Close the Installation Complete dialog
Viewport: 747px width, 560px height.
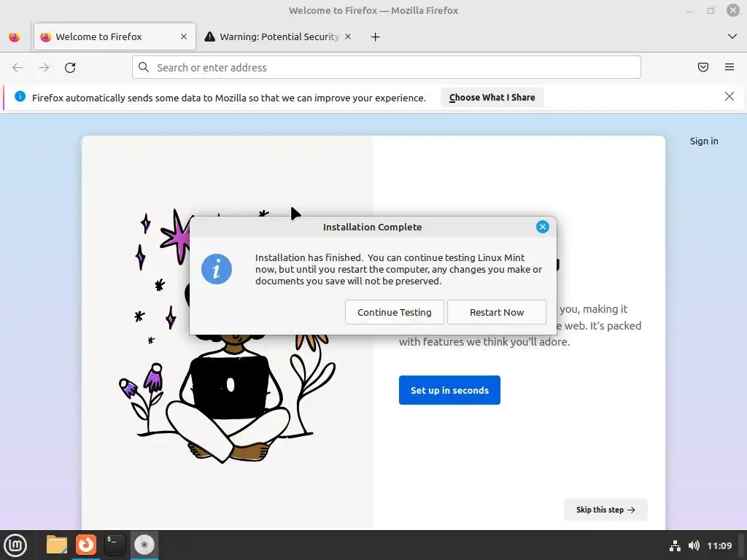coord(542,227)
